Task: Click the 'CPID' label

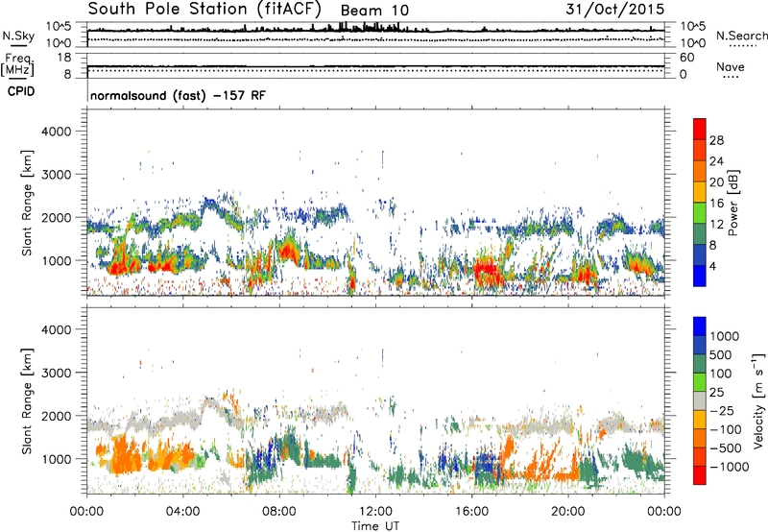Action: click(20, 91)
